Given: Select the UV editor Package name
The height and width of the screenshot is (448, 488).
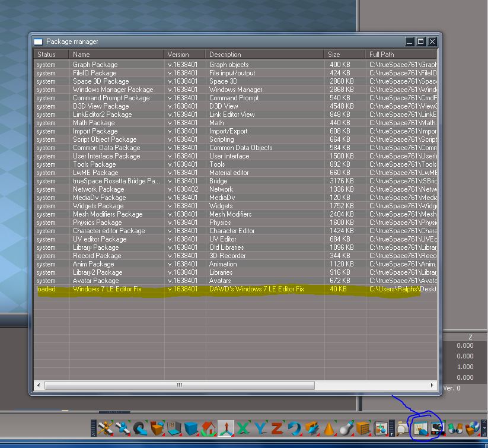Looking at the screenshot, I should click(100, 239).
